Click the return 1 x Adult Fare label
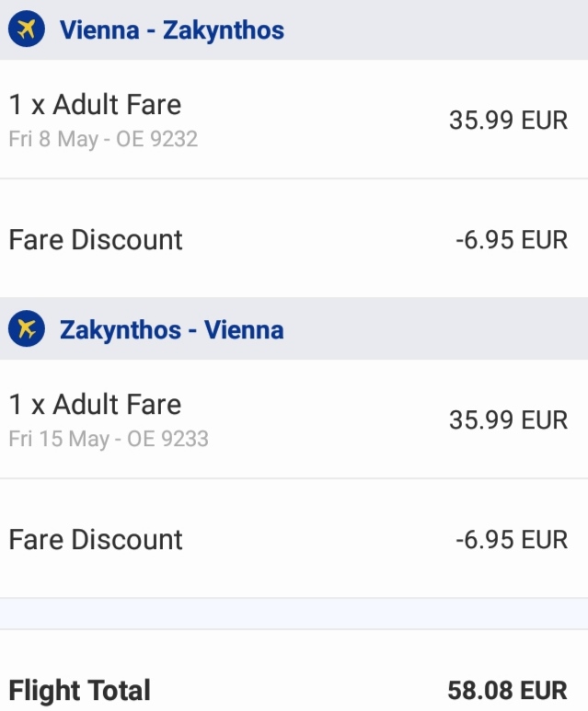Viewport: 588px width, 711px height. pos(96,405)
